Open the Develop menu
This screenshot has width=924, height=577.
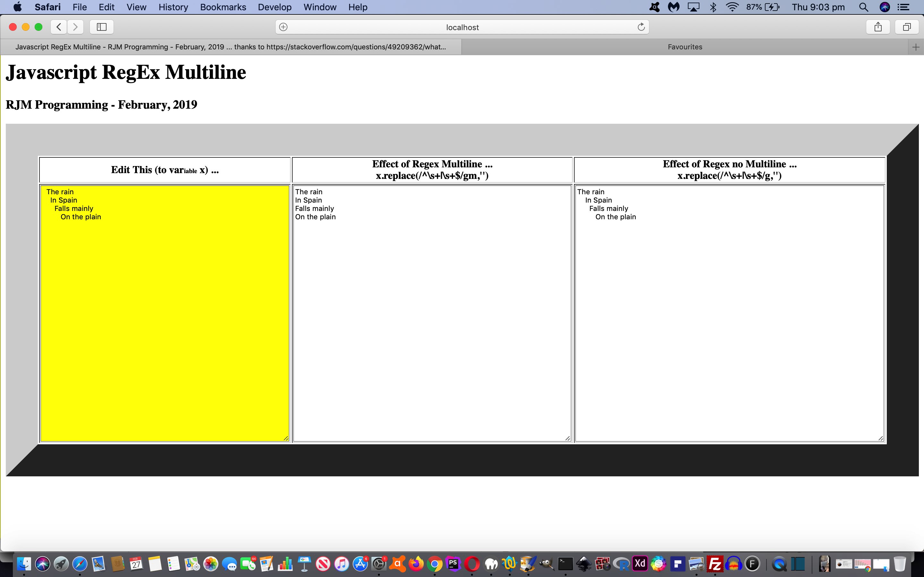click(275, 7)
